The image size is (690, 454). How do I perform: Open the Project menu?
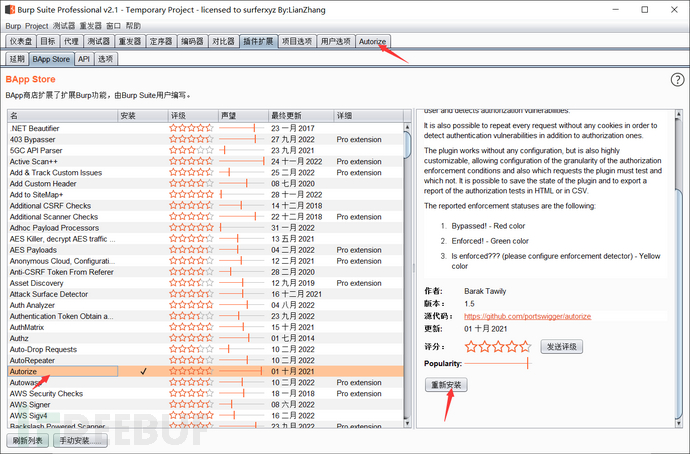(37, 26)
